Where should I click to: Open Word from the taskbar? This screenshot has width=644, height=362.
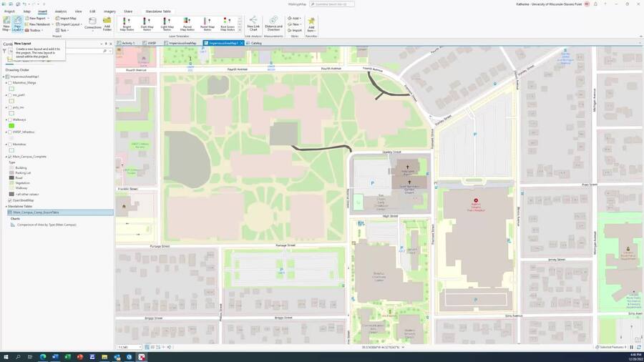pos(55,357)
